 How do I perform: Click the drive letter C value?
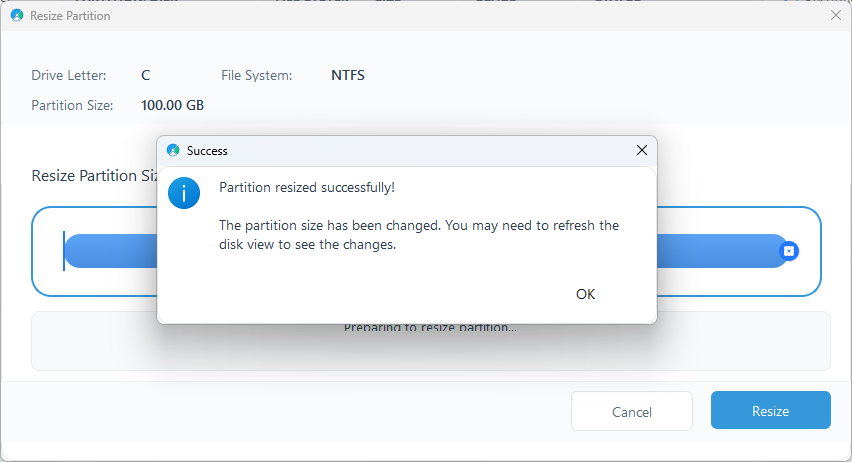point(146,76)
